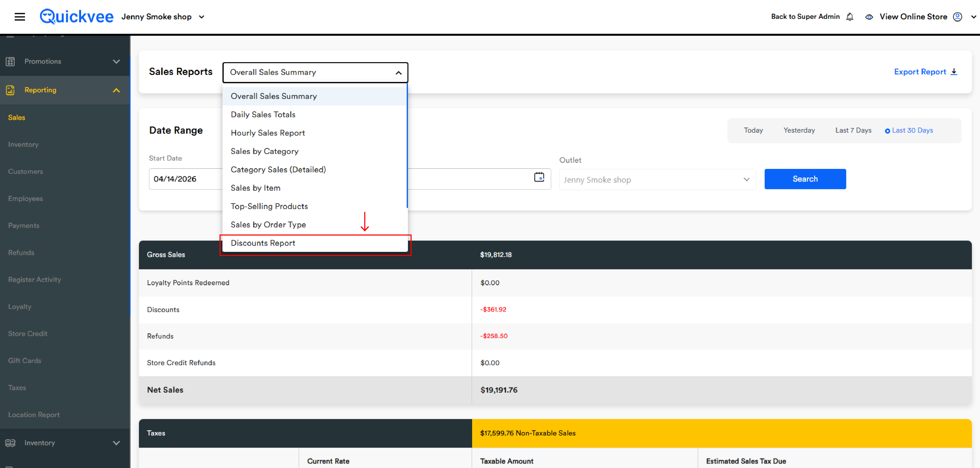
Task: Open Register Activity in sidebar
Action: pyautogui.click(x=35, y=280)
